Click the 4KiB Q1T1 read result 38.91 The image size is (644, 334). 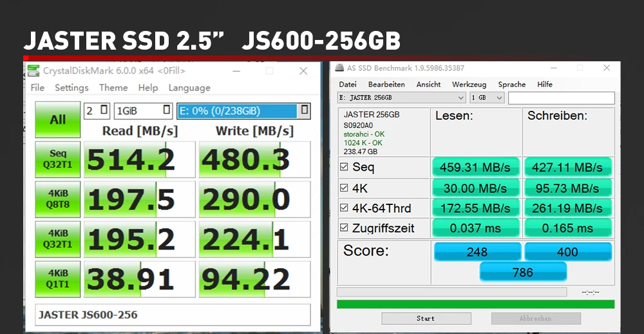[x=140, y=279]
